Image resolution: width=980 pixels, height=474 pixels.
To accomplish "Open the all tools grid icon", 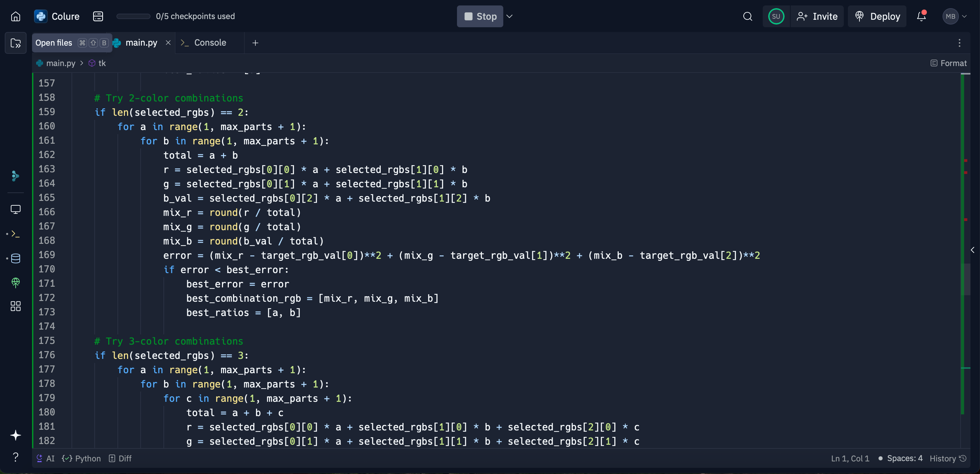I will click(16, 306).
